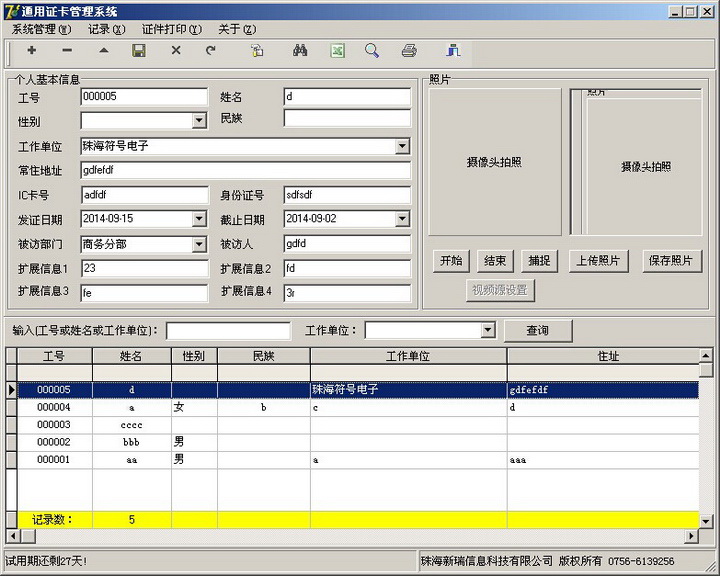720x576 pixels.
Task: Open 发证日期 date picker dropdown
Action: click(x=199, y=219)
